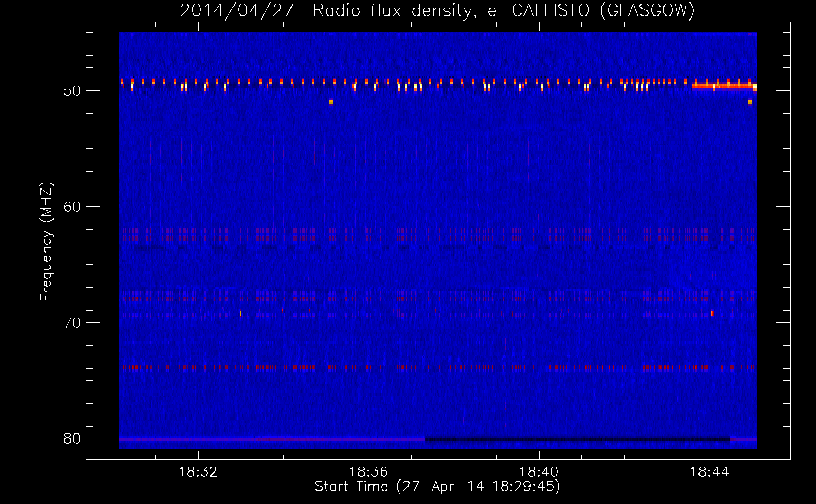Click the 60 frequency tick label
Screen dimensions: 816x504
point(72,207)
